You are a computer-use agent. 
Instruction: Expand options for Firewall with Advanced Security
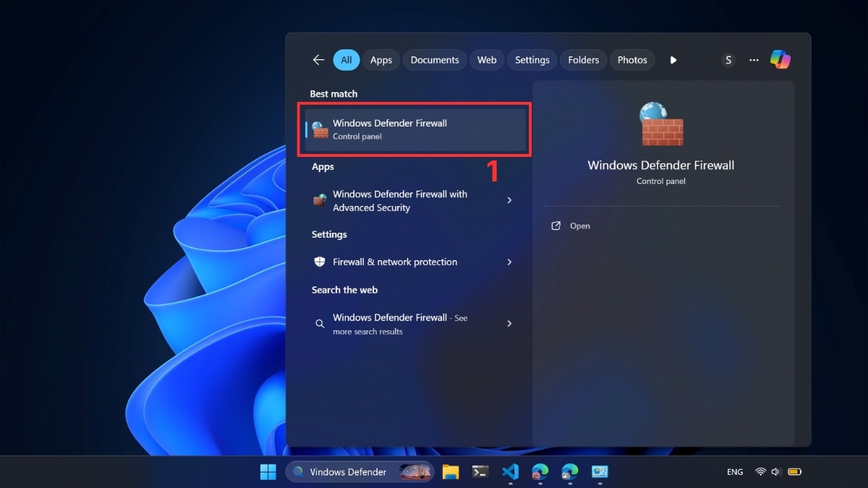click(509, 200)
